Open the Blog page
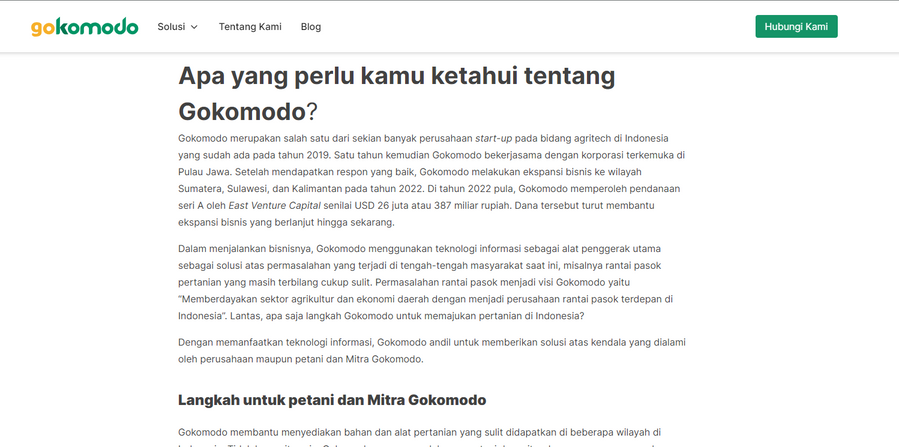Image resolution: width=899 pixels, height=447 pixels. point(311,27)
